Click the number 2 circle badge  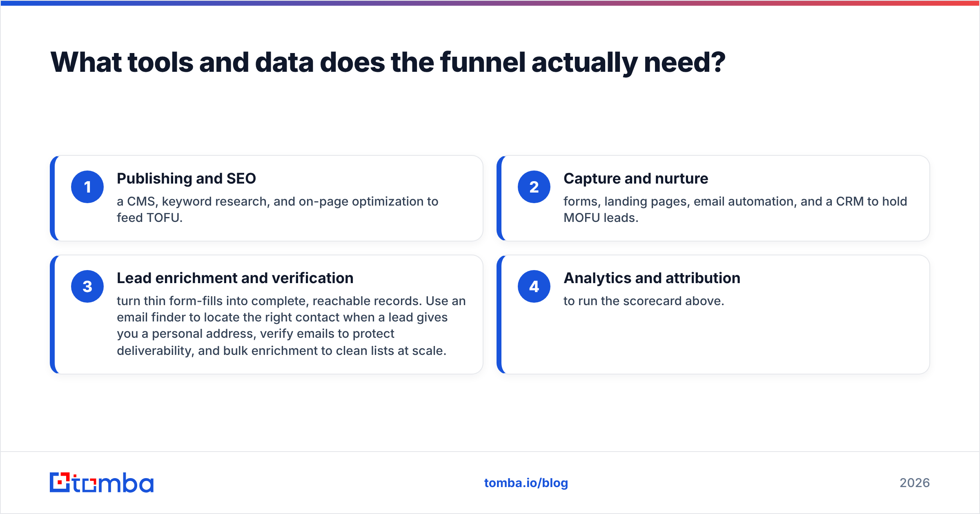coord(534,187)
